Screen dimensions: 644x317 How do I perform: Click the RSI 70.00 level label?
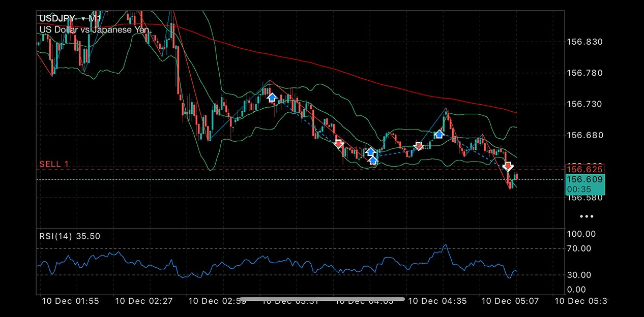[579, 248]
